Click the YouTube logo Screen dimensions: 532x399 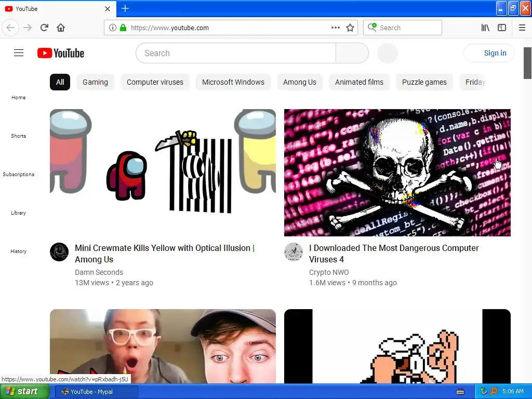[61, 54]
